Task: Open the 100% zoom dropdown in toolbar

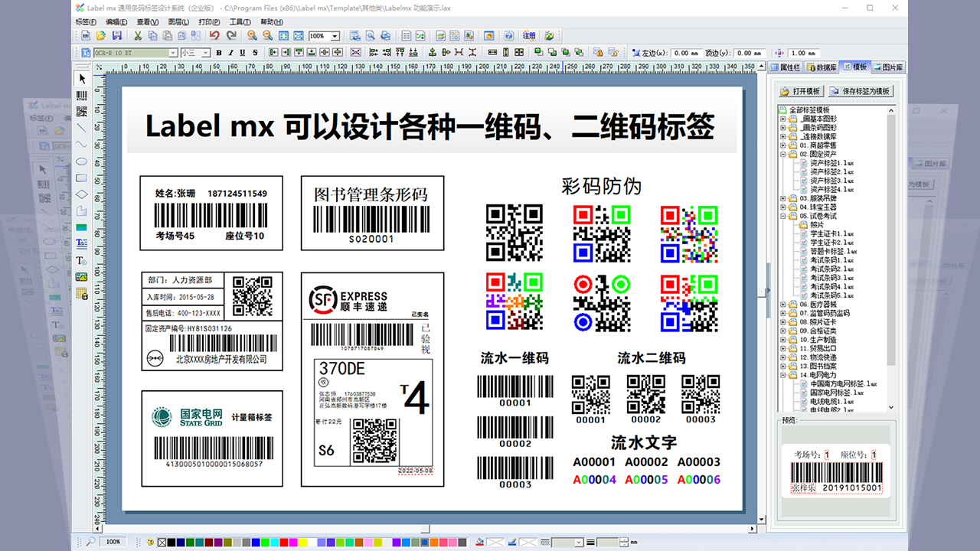Action: (335, 36)
